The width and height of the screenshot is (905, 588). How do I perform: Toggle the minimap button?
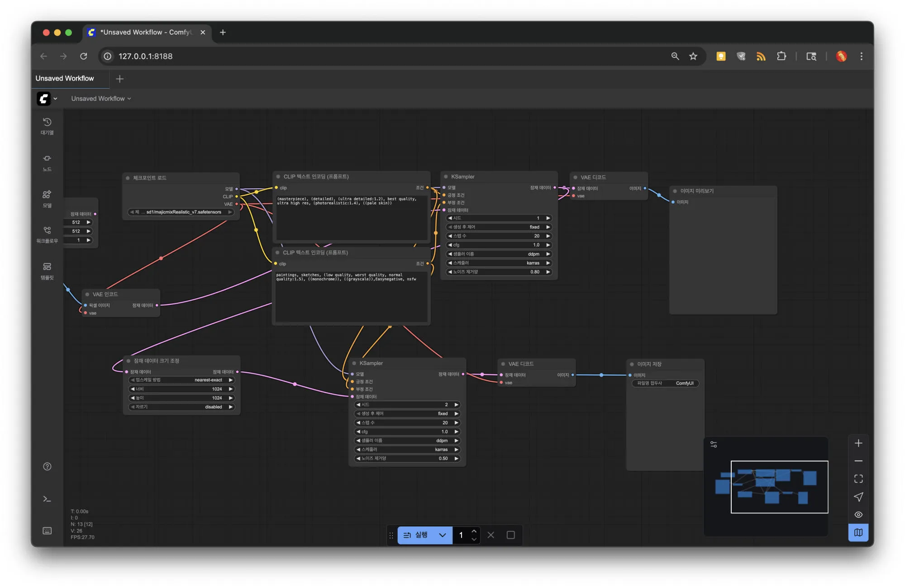pyautogui.click(x=858, y=532)
